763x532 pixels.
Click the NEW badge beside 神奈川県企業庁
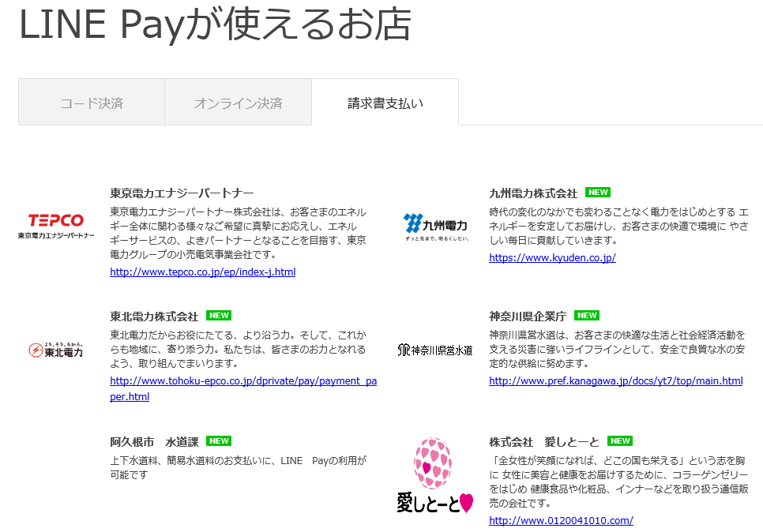point(586,315)
